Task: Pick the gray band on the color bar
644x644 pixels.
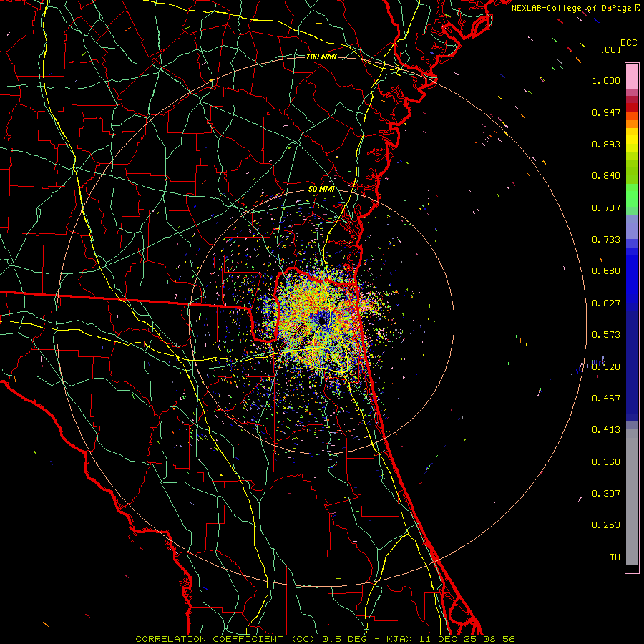Action: [x=632, y=497]
